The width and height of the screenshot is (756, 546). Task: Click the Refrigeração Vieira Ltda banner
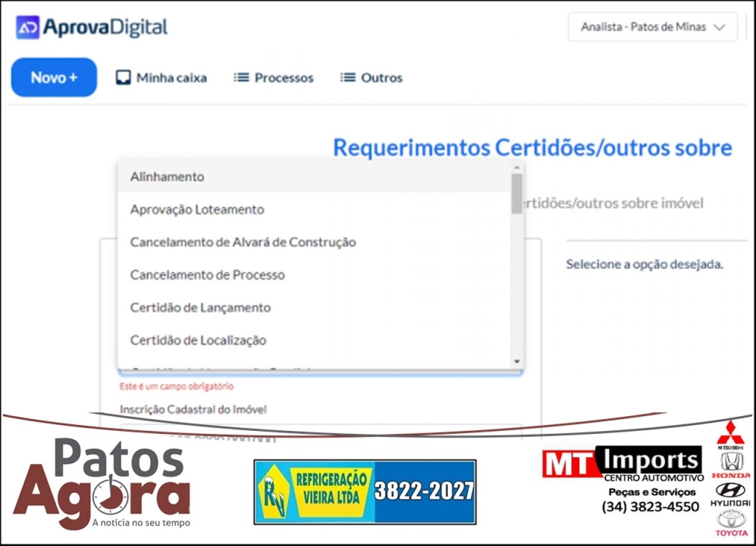click(365, 492)
